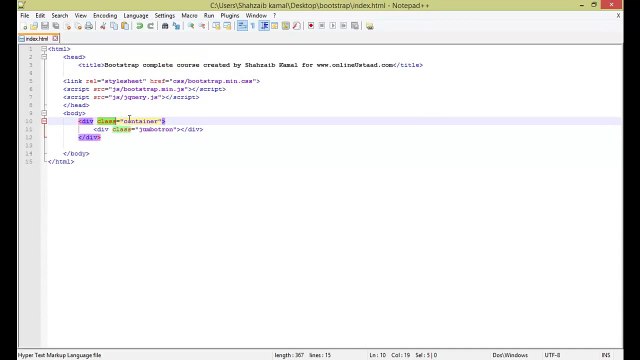Click the Redo toolbar icon

pyautogui.click(x=151, y=26)
